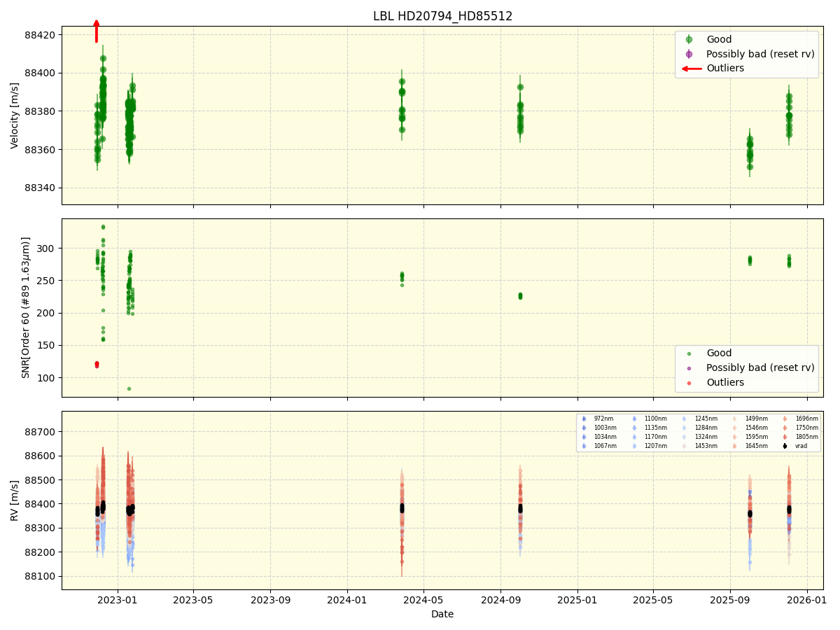The image size is (840, 630).
Task: Click the 88400 velocity tick label
Action: (40, 73)
